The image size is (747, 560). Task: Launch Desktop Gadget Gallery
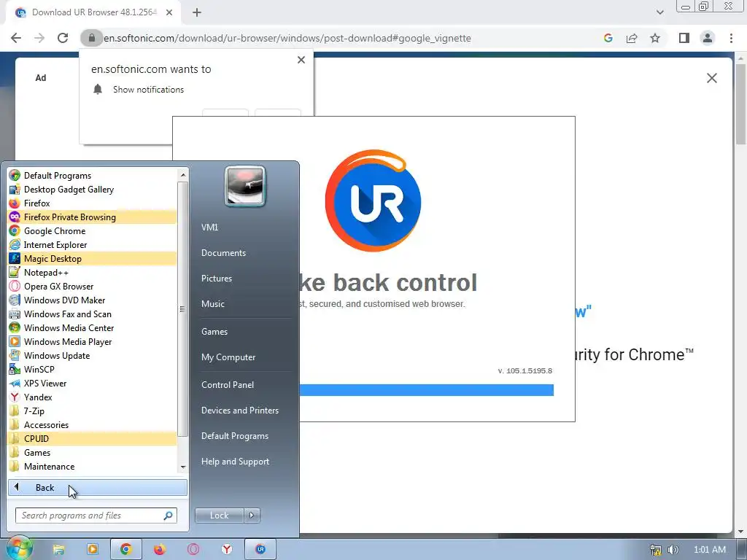93,190
